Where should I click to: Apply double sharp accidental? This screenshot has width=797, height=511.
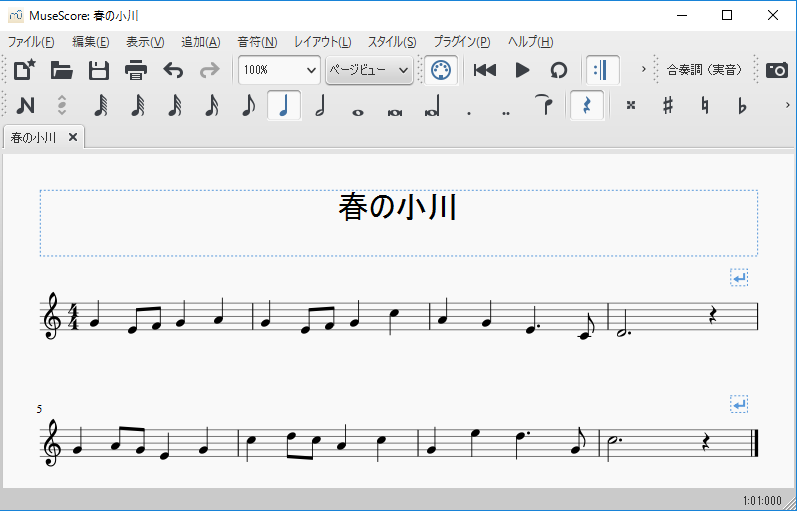point(631,106)
